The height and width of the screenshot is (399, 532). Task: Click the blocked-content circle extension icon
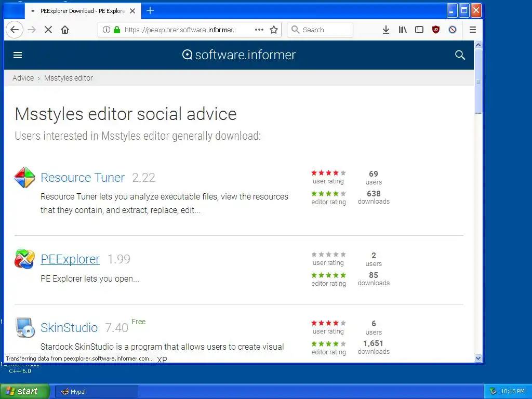(453, 30)
